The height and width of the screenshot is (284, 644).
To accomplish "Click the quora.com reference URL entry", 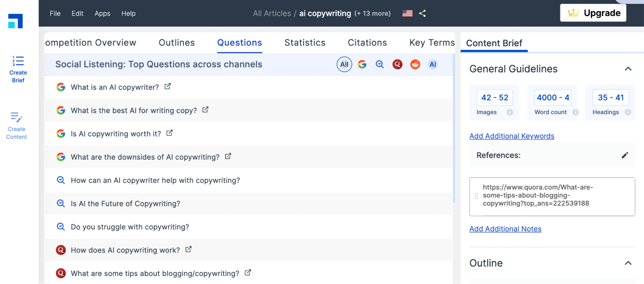I will point(552,196).
